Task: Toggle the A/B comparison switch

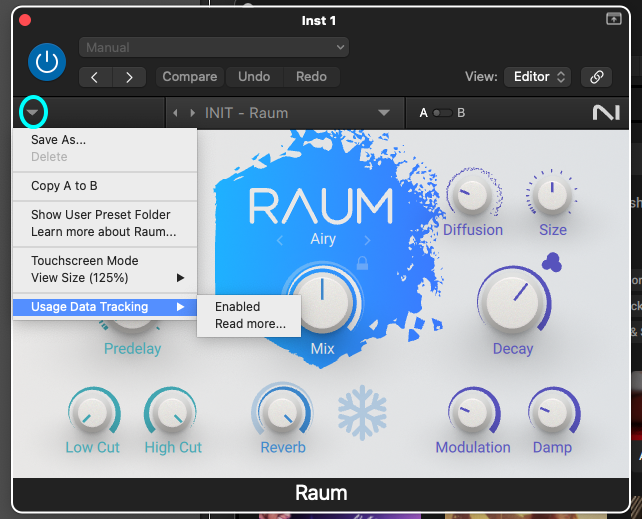Action: 442,113
